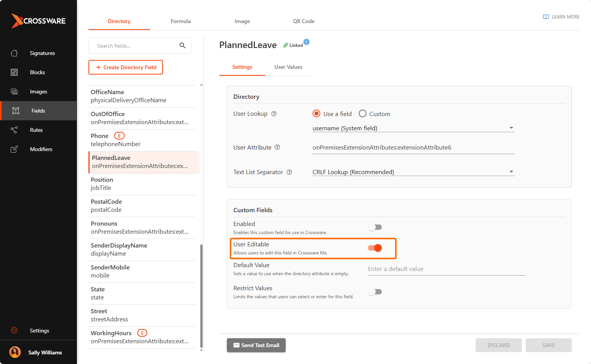Open the User Attribute help icon

pyautogui.click(x=277, y=147)
